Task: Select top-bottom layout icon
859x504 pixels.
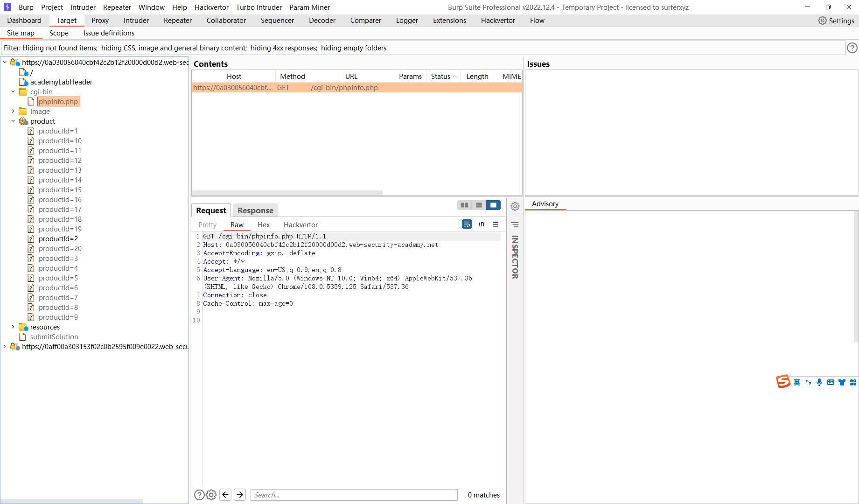Action: coord(479,205)
